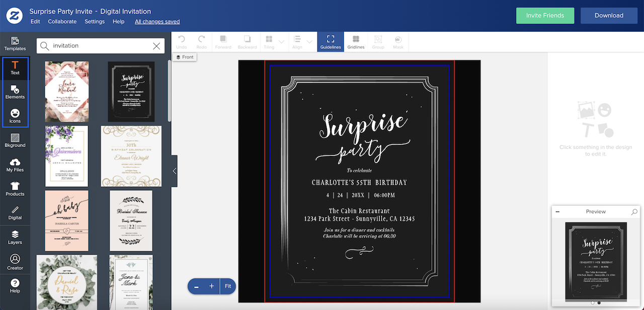The width and height of the screenshot is (644, 310).
Task: Open the Templates panel
Action: point(15,44)
